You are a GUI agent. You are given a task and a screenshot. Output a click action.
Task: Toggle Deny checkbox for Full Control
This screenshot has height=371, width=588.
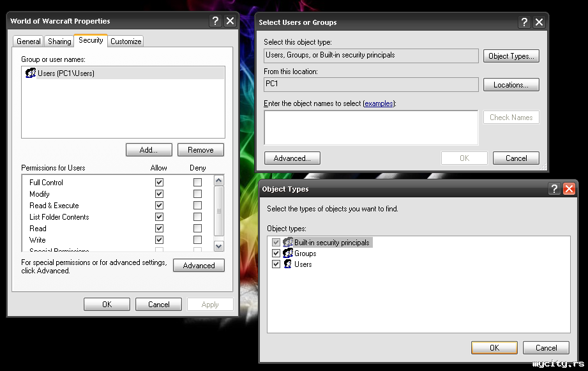197,183
